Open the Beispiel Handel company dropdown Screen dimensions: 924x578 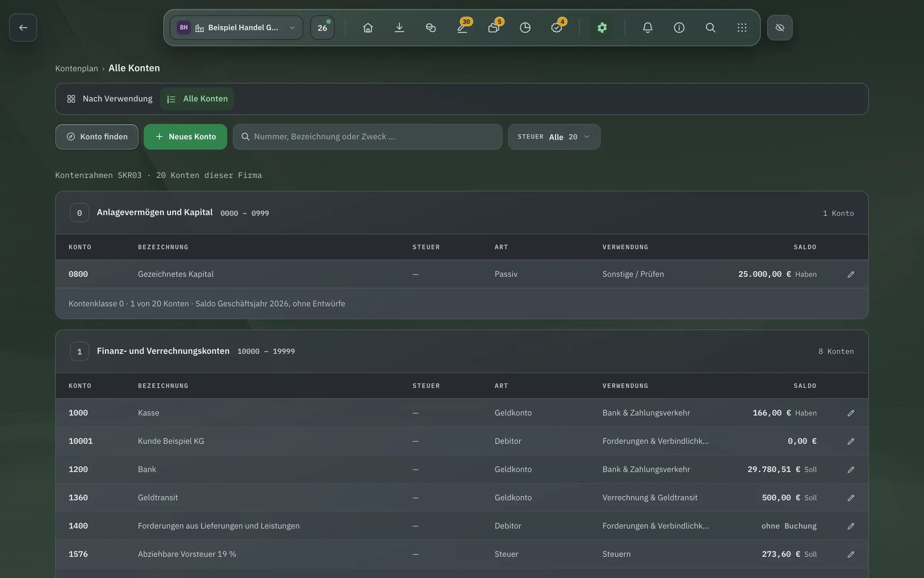coord(236,27)
